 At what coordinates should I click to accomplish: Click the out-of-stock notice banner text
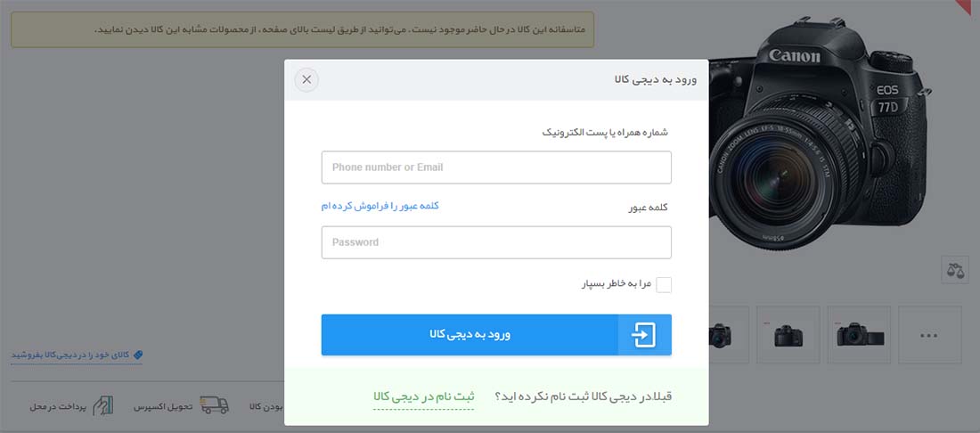[340, 29]
